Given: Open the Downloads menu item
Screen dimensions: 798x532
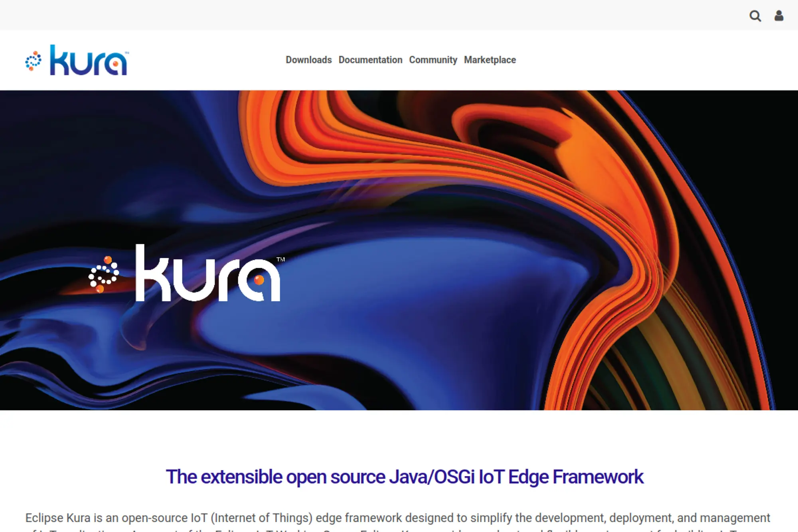Looking at the screenshot, I should click(x=308, y=60).
